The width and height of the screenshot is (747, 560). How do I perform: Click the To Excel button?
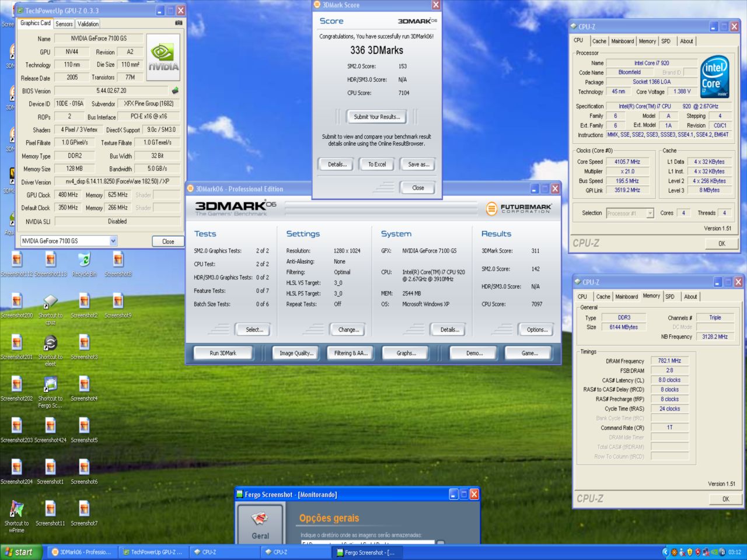tap(377, 164)
